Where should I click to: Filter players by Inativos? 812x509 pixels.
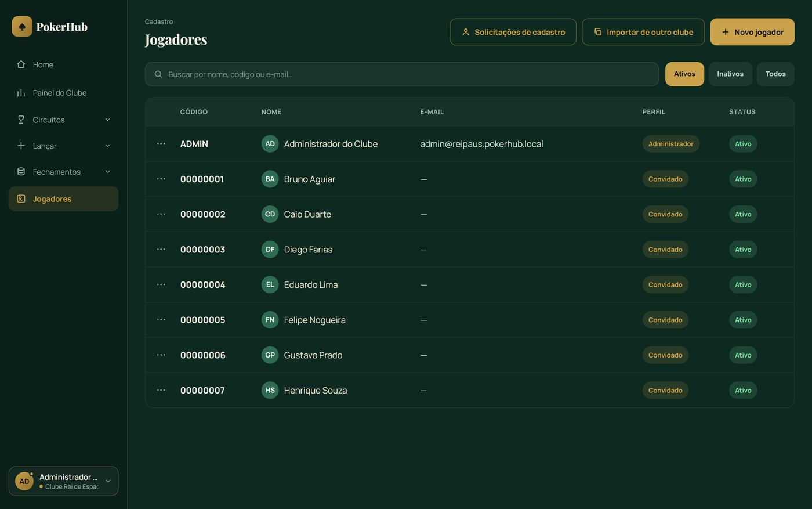click(x=730, y=74)
